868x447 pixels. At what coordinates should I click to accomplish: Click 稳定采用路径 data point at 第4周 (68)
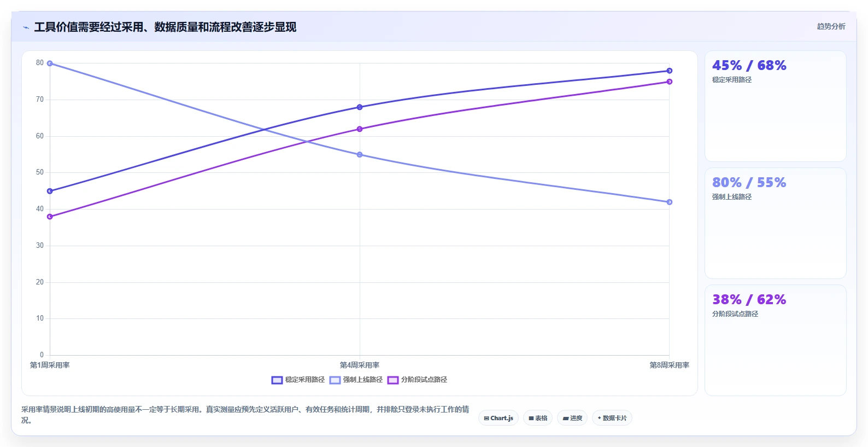click(360, 107)
